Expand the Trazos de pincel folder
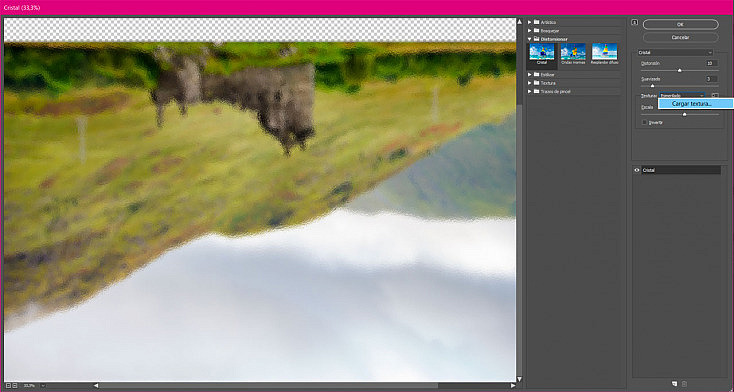The image size is (734, 392). pos(530,91)
